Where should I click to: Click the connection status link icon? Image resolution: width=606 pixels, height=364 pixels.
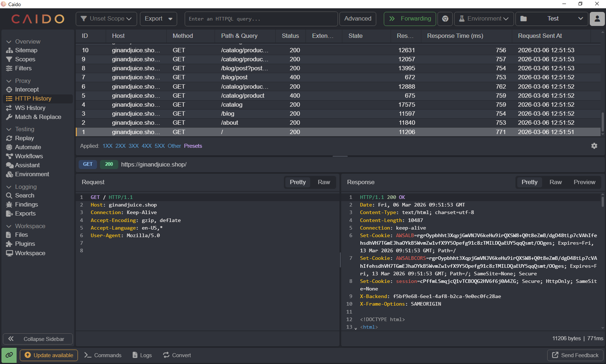9,355
